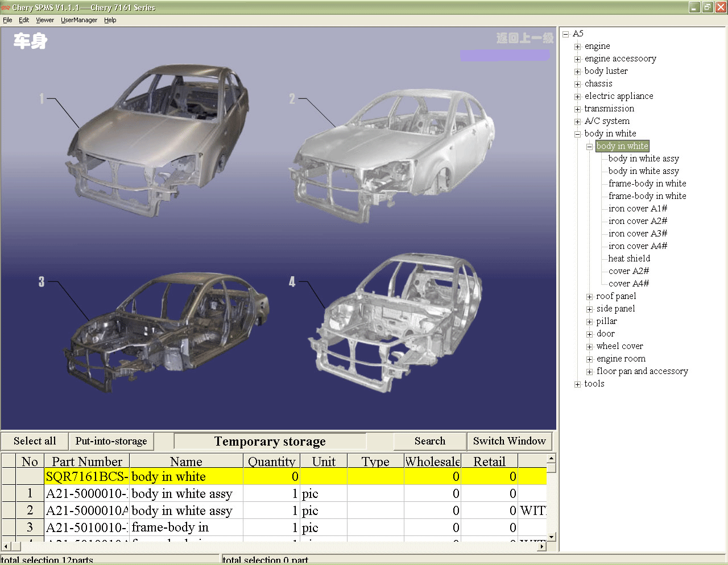This screenshot has width=728, height=565.
Task: Click parts table horizontal scroll left arrow
Action: tap(6, 546)
